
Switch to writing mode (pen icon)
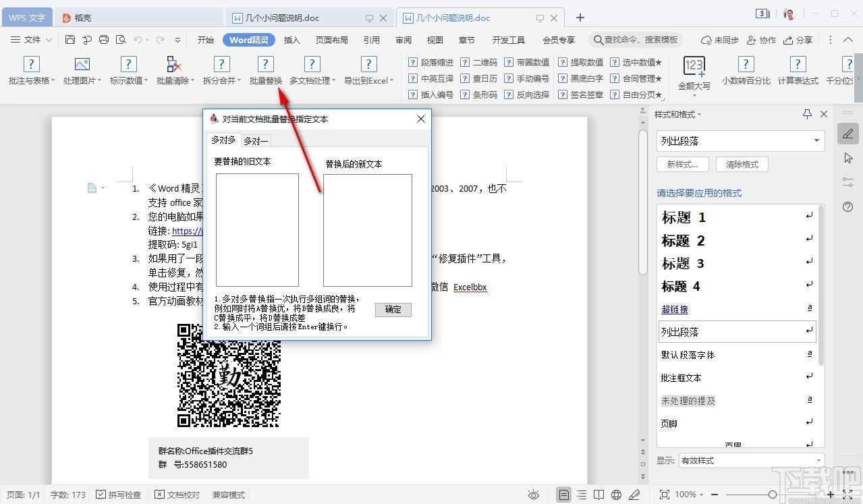tap(634, 495)
